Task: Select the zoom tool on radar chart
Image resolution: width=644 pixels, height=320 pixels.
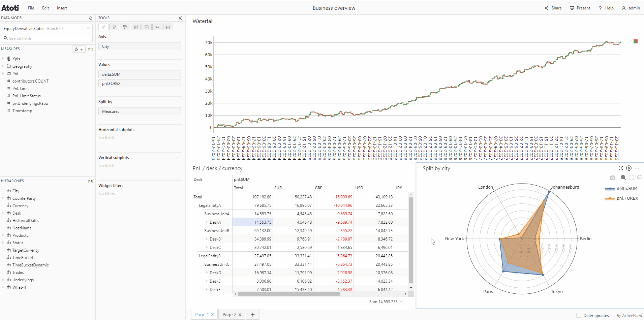Action: point(623,178)
